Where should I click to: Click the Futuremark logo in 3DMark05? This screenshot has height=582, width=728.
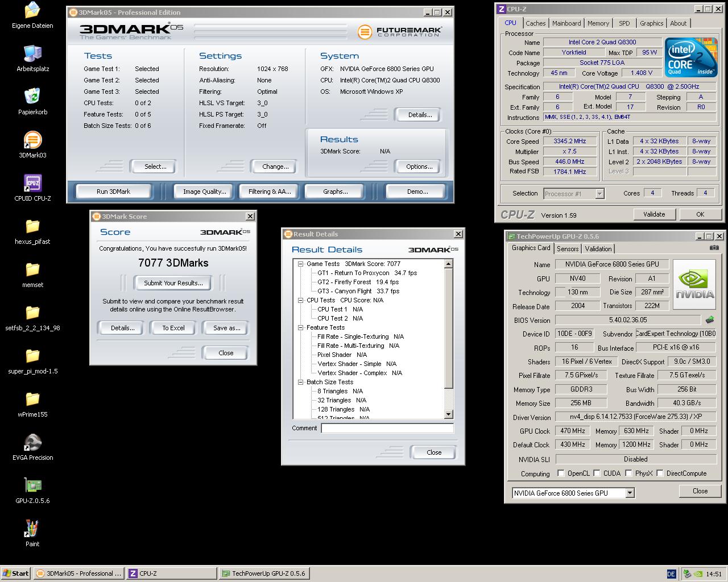coord(399,32)
